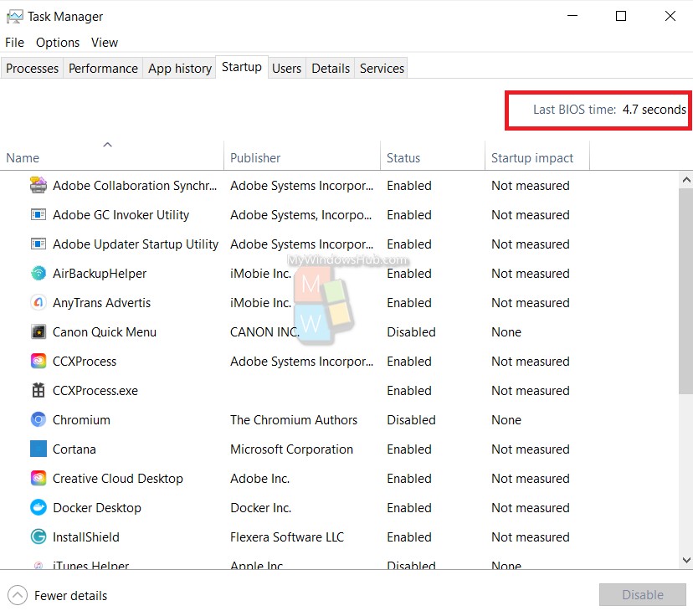
Task: Click the Chromium browser icon
Action: [x=38, y=419]
